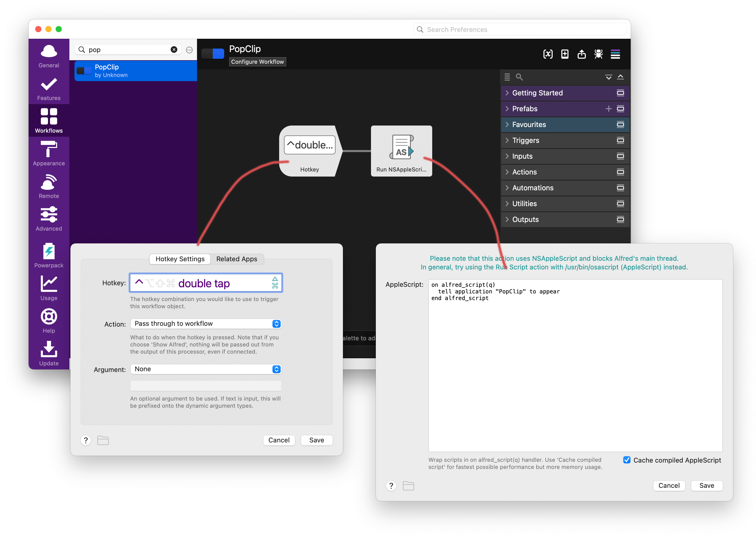Click the Hotkey recording field
756x534 pixels.
tap(206, 283)
